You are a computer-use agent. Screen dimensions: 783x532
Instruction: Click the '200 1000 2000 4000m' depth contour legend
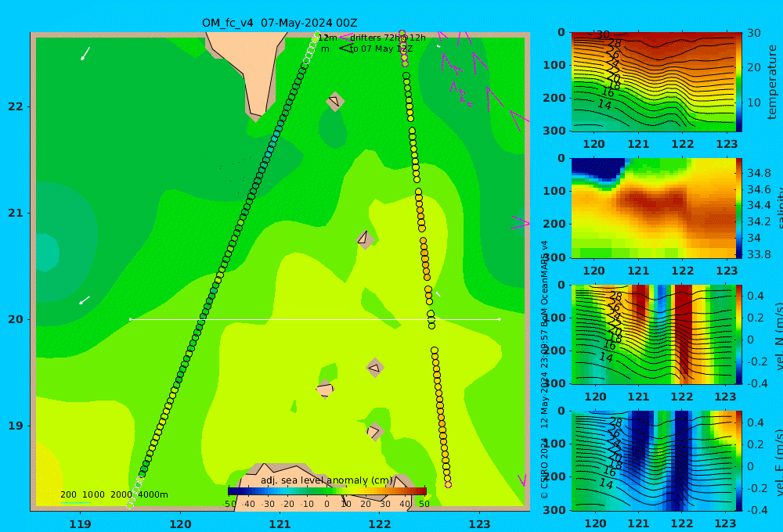point(114,494)
